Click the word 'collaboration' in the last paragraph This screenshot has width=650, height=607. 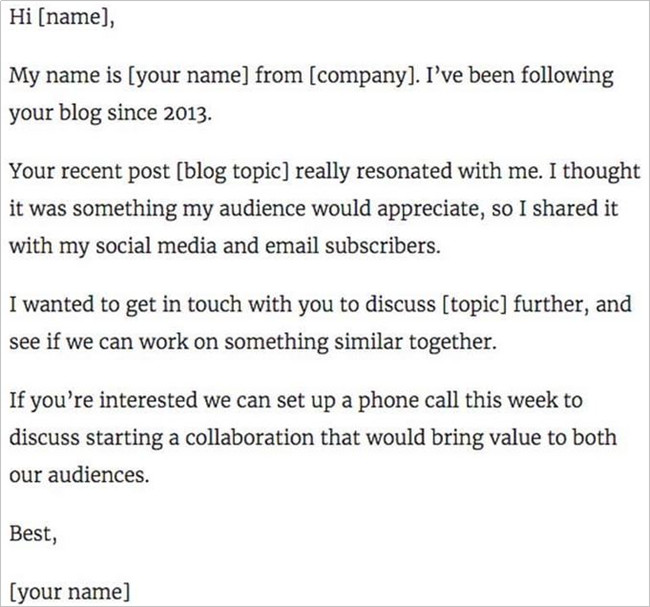pyautogui.click(x=249, y=437)
